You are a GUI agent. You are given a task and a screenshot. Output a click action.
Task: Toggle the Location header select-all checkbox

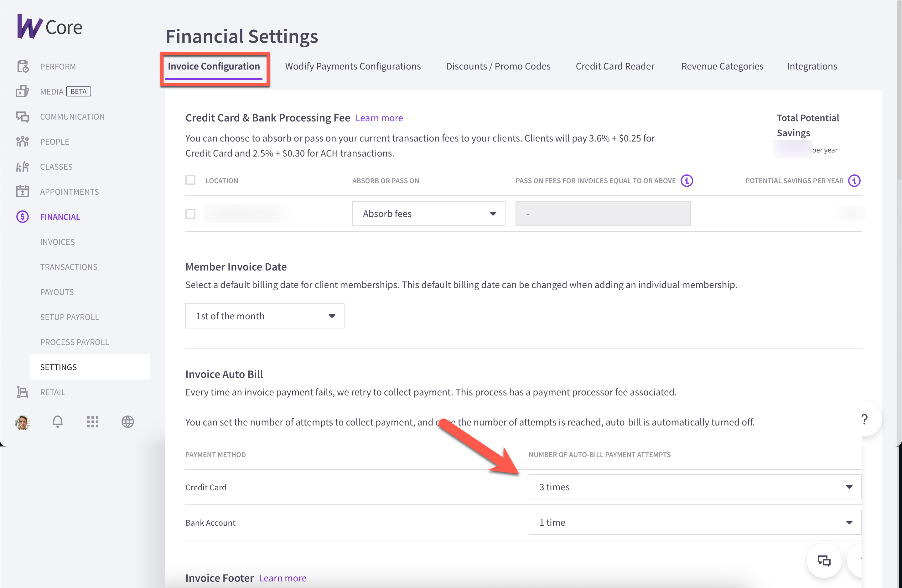191,180
